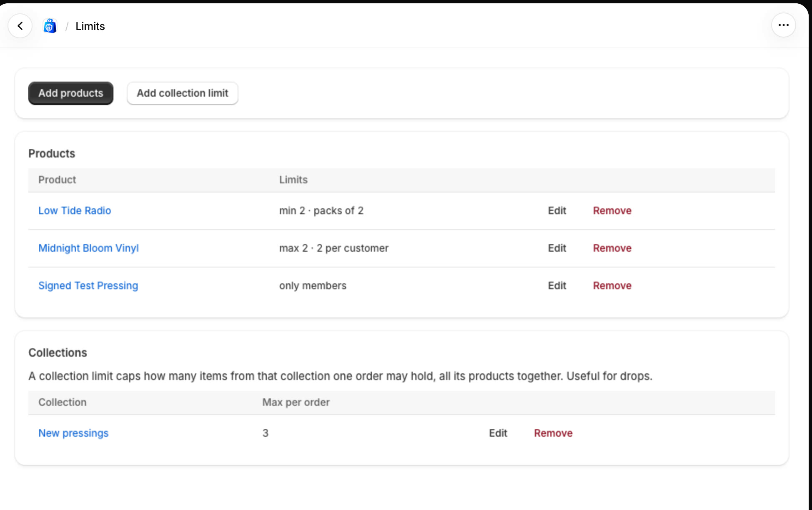Click the Collections section heading
The height and width of the screenshot is (510, 812).
58,352
